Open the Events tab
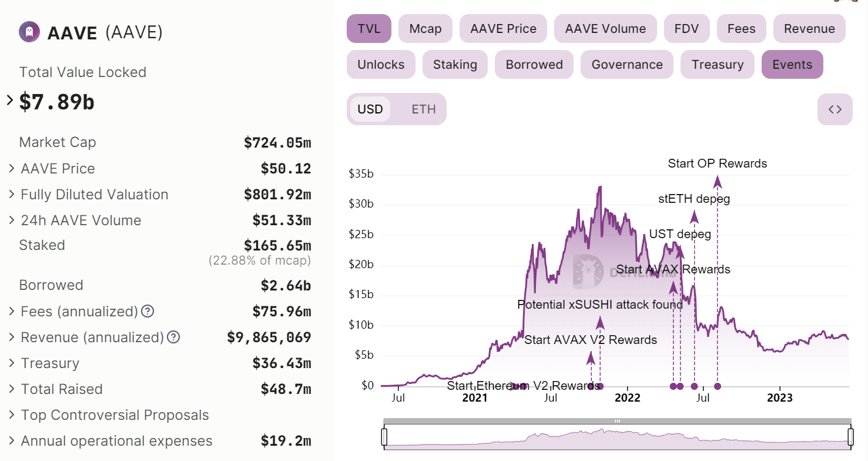The width and height of the screenshot is (868, 461). pos(792,64)
